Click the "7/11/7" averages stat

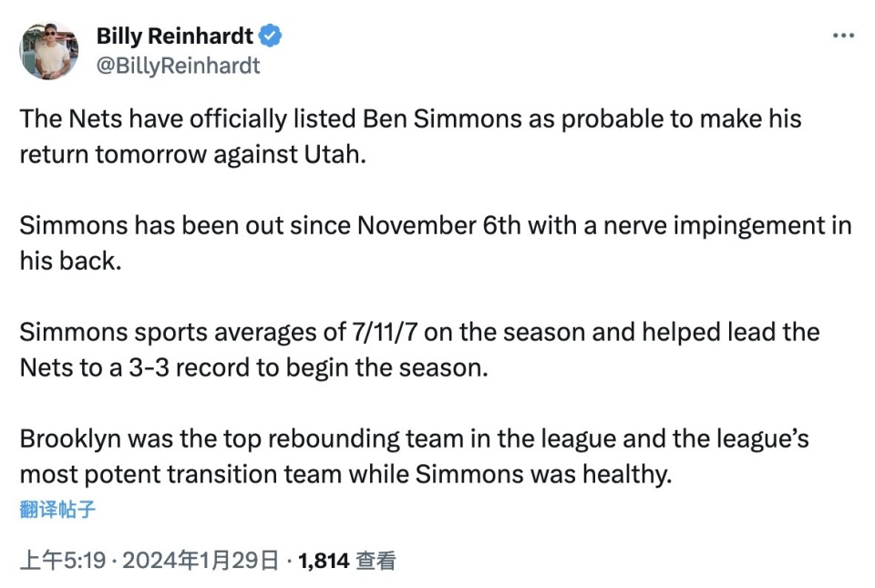[x=384, y=333]
